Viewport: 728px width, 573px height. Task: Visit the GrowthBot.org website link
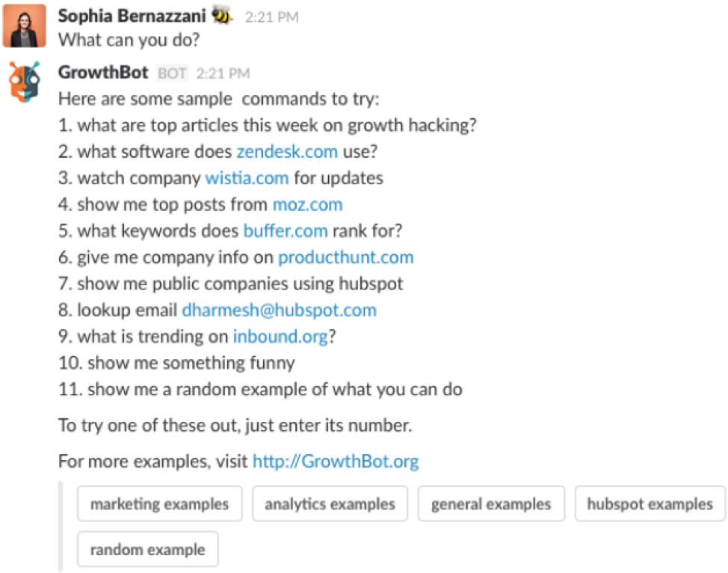[336, 461]
